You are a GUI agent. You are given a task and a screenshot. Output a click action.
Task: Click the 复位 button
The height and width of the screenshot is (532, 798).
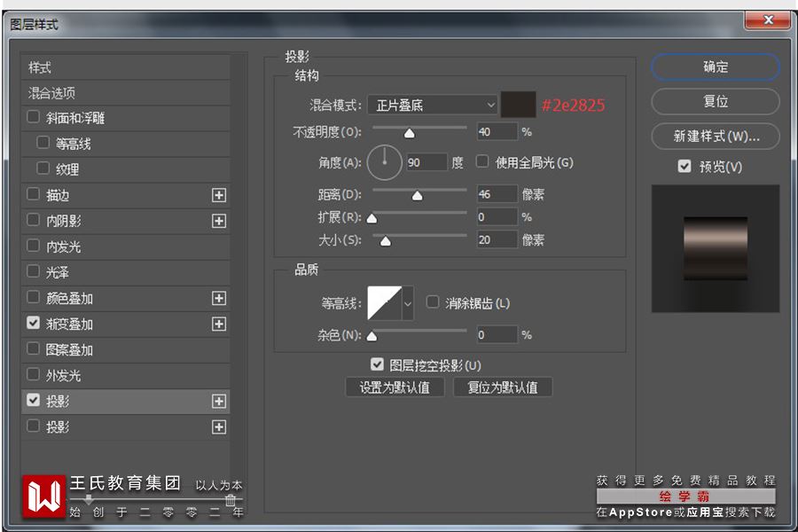point(715,101)
